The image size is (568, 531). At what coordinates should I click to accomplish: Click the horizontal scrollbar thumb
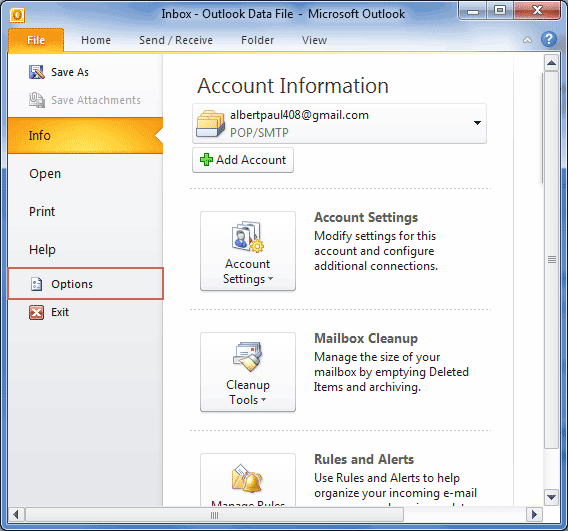click(x=214, y=515)
